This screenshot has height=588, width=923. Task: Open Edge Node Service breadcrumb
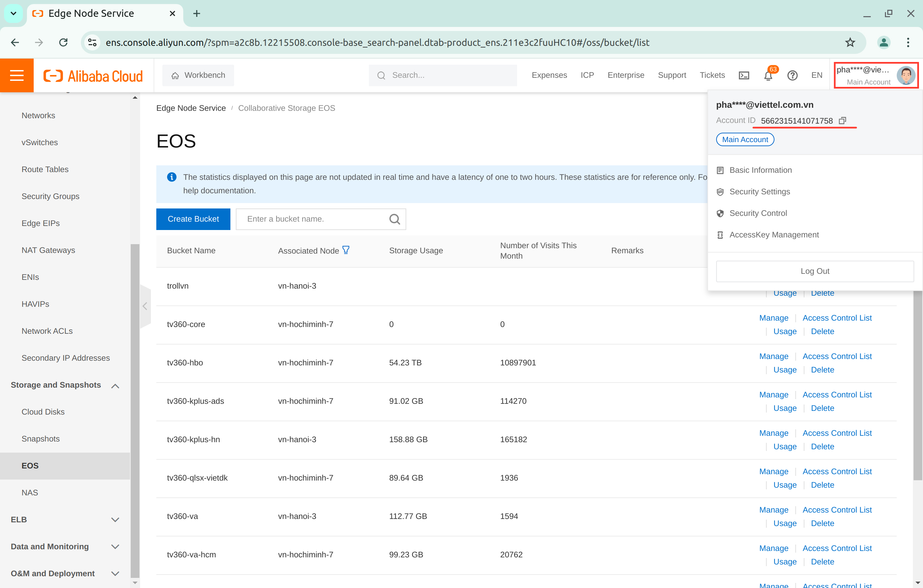pos(191,108)
